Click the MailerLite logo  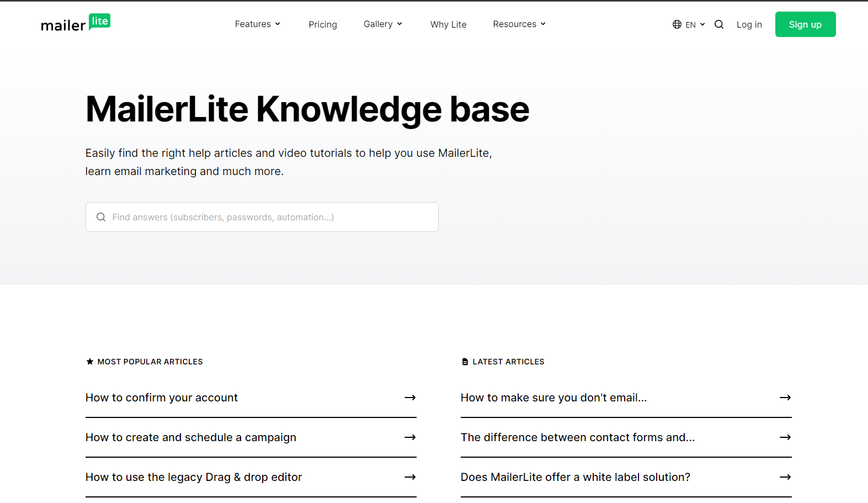pos(76,23)
